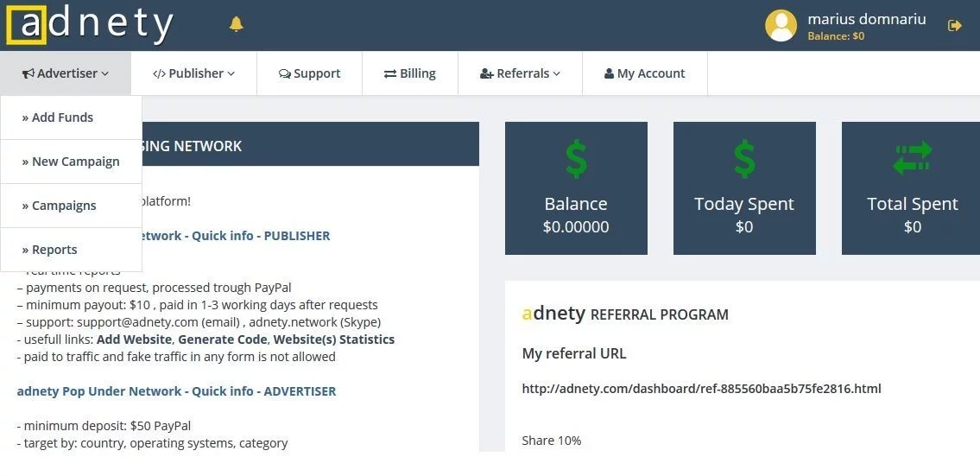Collapse the Advertiser dropdown chevron
The height and width of the screenshot is (476, 980).
pyautogui.click(x=105, y=73)
